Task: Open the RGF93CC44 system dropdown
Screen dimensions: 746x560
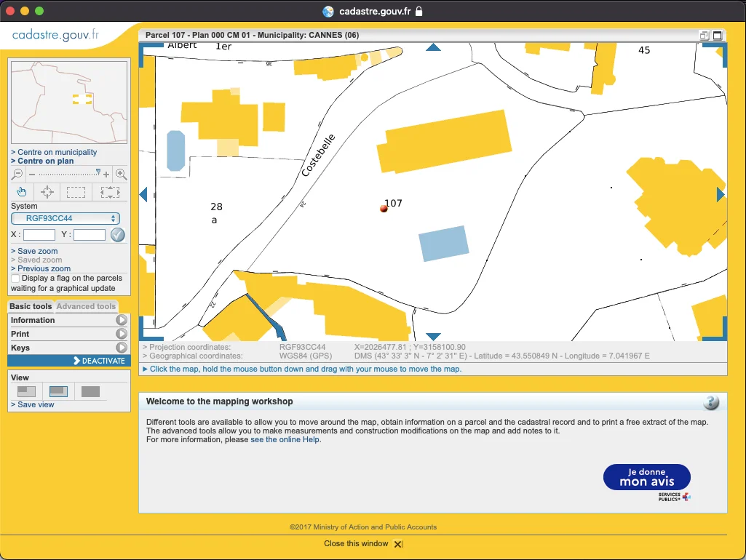Action: (66, 218)
